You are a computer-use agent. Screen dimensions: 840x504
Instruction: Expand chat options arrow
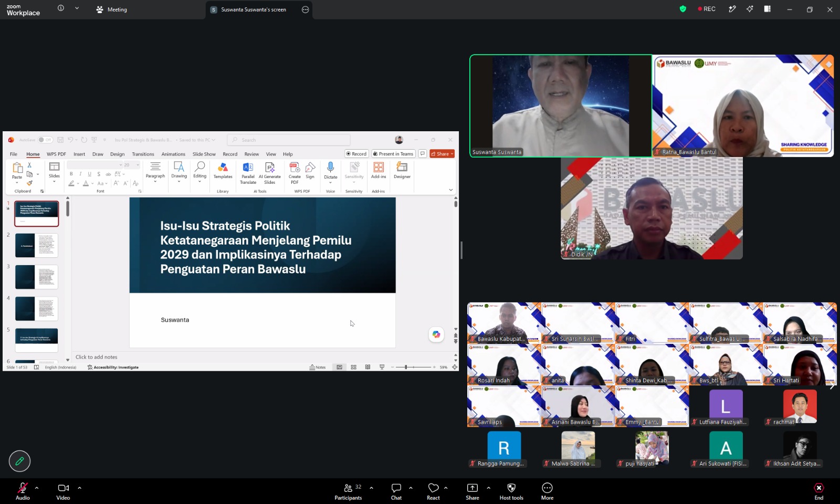tap(411, 488)
